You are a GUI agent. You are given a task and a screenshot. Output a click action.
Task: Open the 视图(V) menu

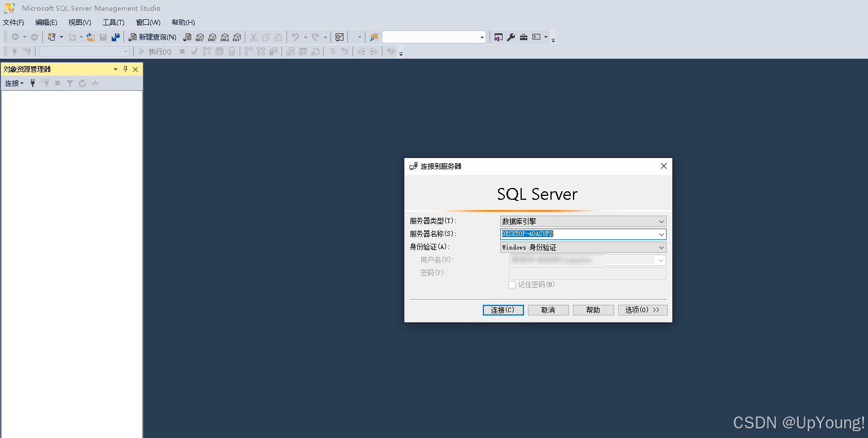pos(80,23)
